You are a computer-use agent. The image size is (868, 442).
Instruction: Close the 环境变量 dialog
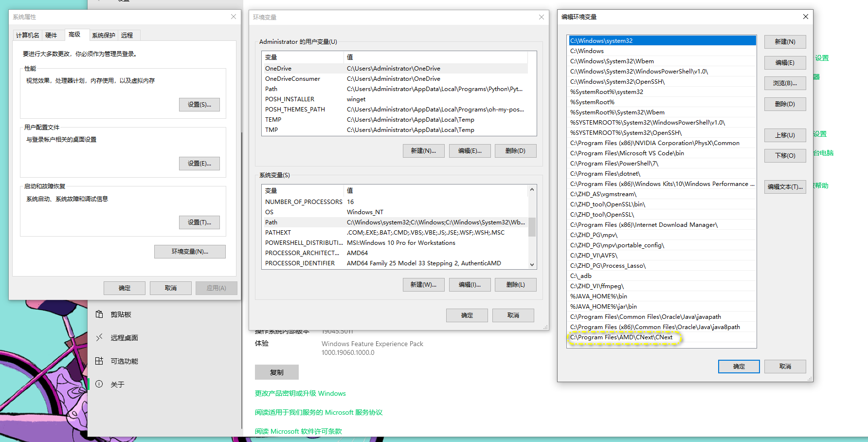click(x=542, y=17)
